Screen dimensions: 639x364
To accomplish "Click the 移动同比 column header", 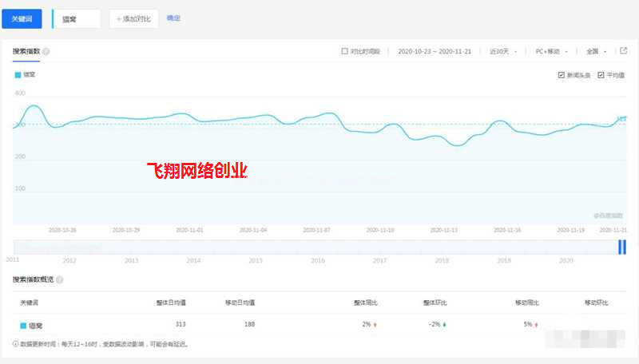I will pos(527,303).
